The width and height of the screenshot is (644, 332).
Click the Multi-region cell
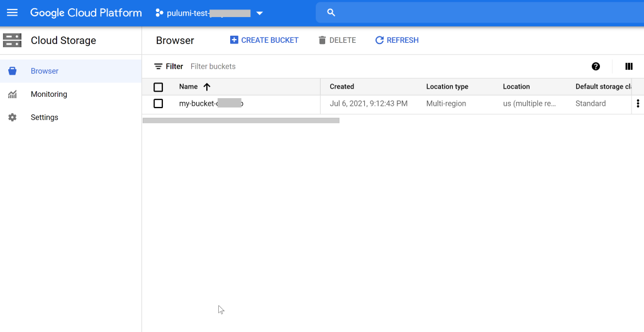pyautogui.click(x=446, y=104)
